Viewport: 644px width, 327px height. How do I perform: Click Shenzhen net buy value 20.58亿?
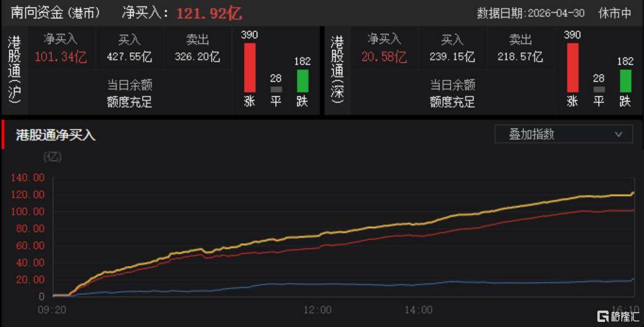pyautogui.click(x=384, y=57)
